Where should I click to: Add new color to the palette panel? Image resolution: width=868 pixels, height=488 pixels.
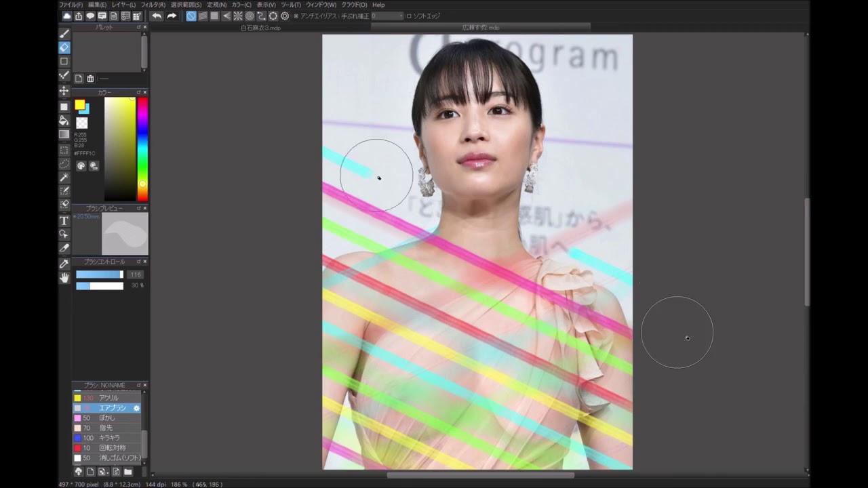tap(79, 79)
